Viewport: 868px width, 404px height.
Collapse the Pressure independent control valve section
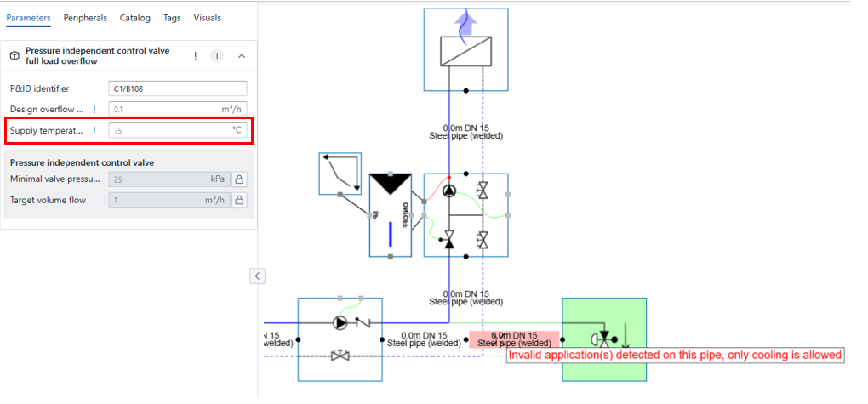tap(242, 56)
